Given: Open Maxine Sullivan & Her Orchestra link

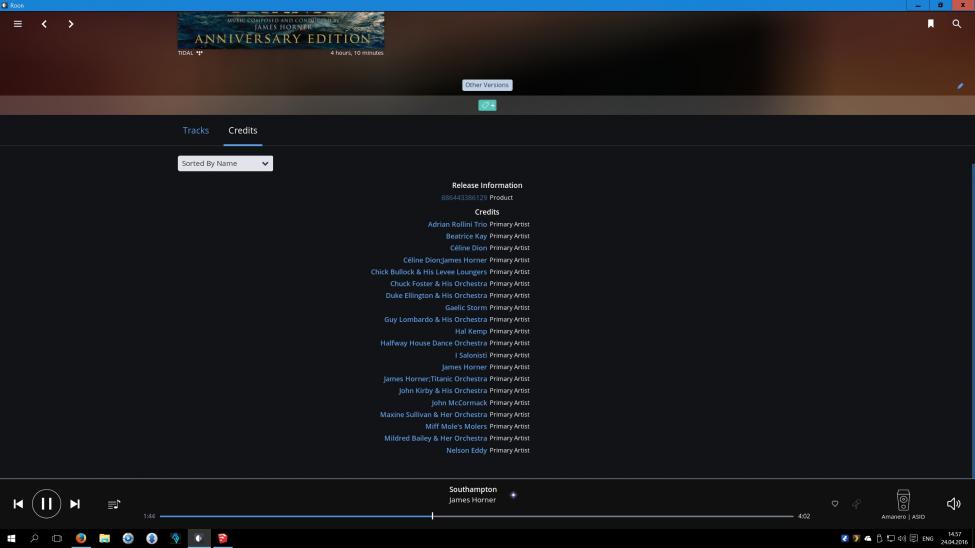Looking at the screenshot, I should 433,415.
